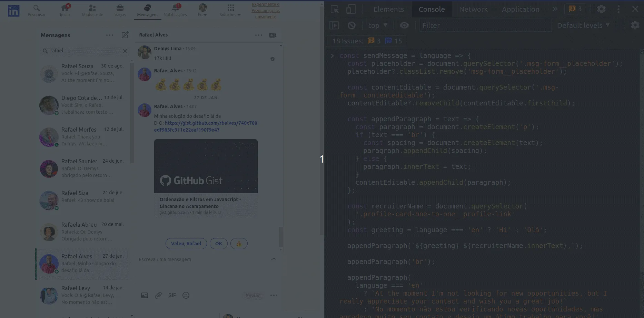The width and height of the screenshot is (644, 318).
Task: Click the Enviar send button
Action: pyautogui.click(x=253, y=296)
